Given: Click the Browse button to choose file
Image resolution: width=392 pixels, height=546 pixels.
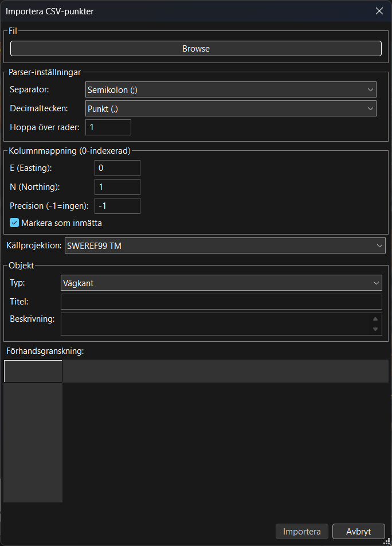Looking at the screenshot, I should pos(196,48).
